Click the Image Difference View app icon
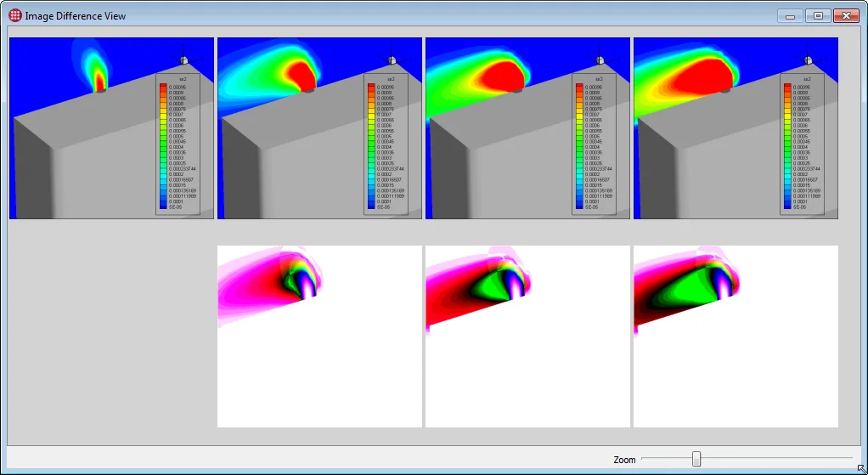 (15, 15)
